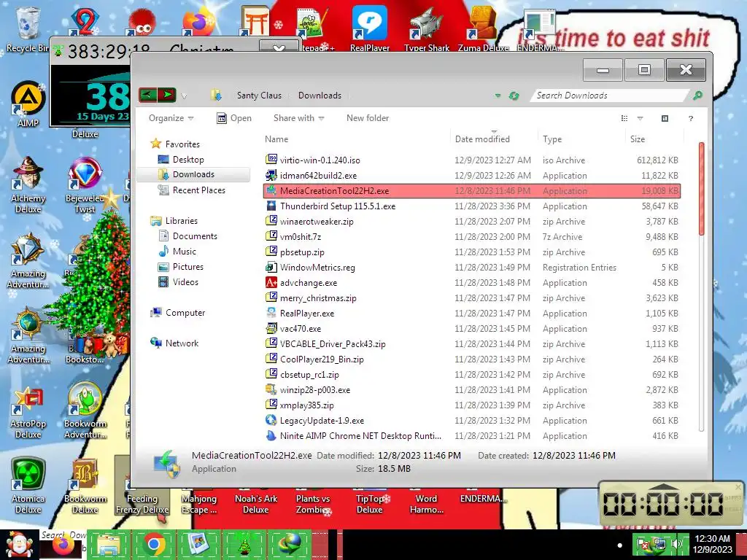Open the Recycle Bin desktop icon
747x560 pixels.
tap(27, 29)
